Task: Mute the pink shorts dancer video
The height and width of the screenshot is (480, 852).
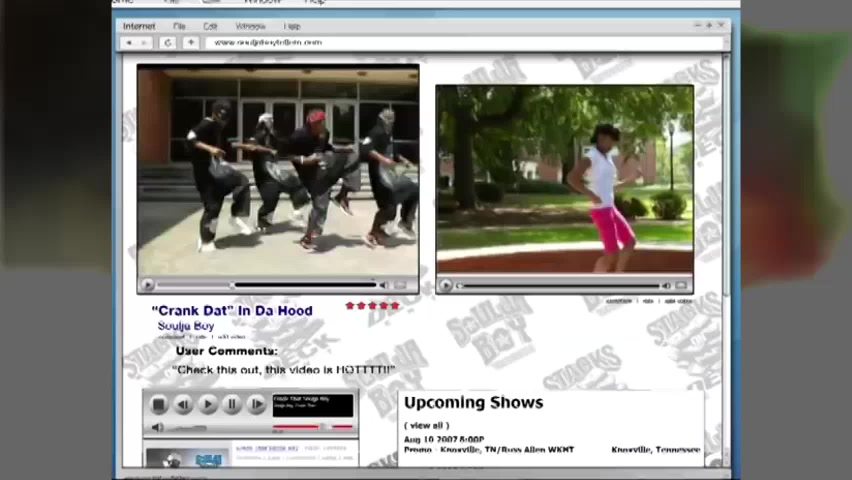Action: [666, 285]
